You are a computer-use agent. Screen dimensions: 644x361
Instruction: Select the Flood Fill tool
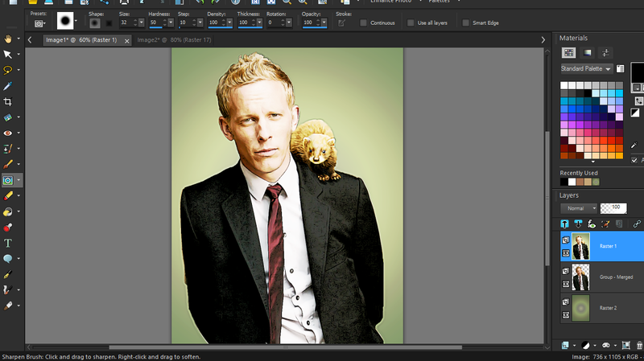(x=8, y=211)
